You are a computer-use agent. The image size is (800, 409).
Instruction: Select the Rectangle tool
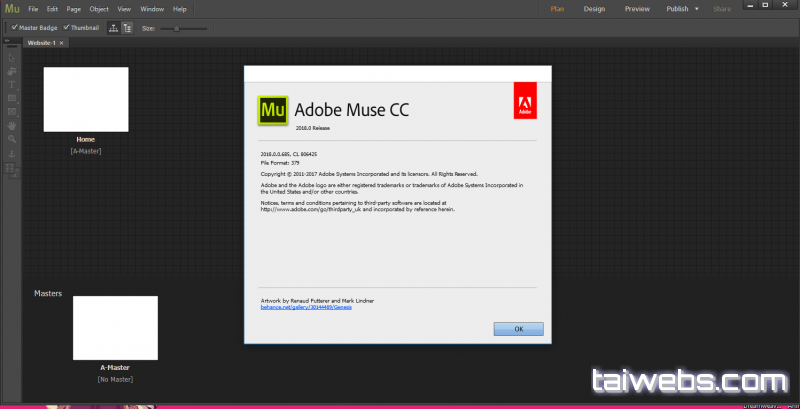(x=11, y=98)
